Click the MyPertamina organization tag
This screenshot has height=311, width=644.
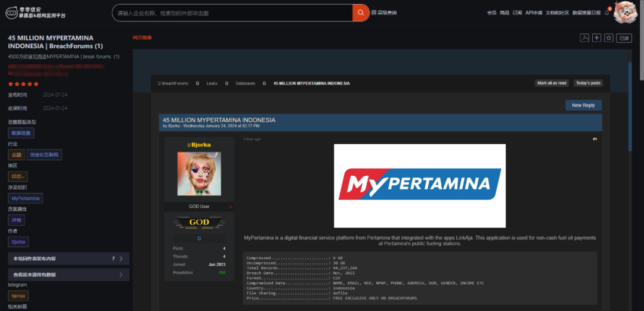[x=26, y=198]
